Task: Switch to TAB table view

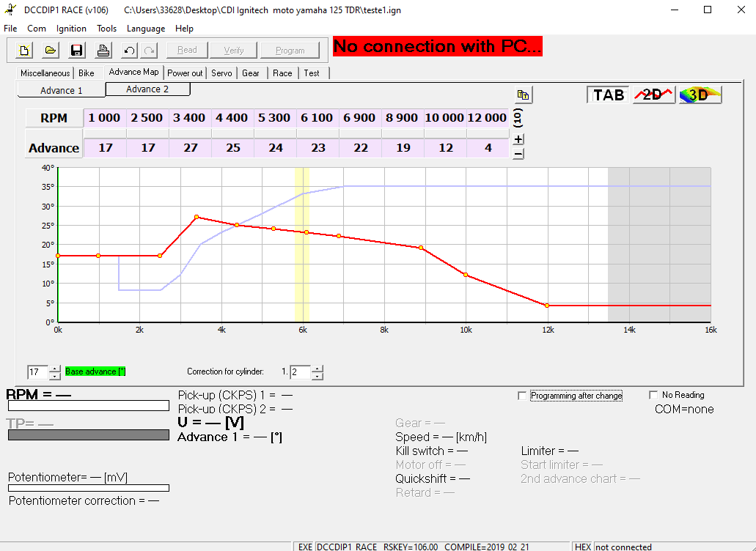Action: [x=608, y=95]
